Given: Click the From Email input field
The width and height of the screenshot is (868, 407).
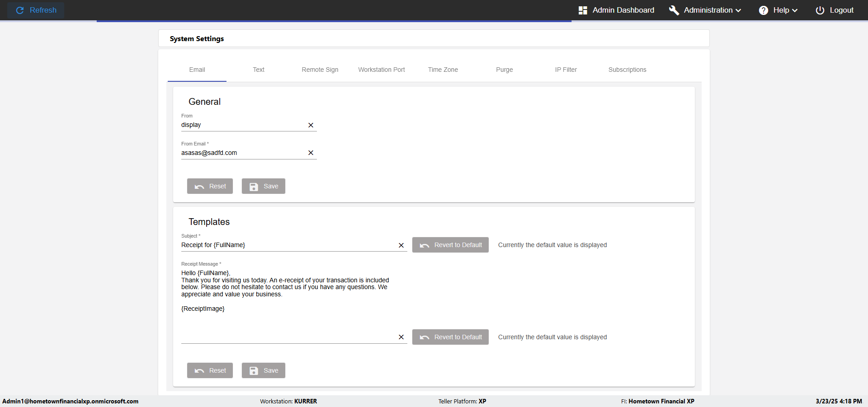Looking at the screenshot, I should coord(243,153).
